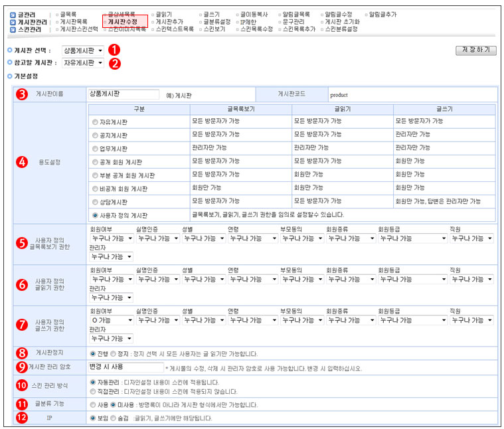Select the 자유게시판 radio button in 용도설정

click(94, 122)
